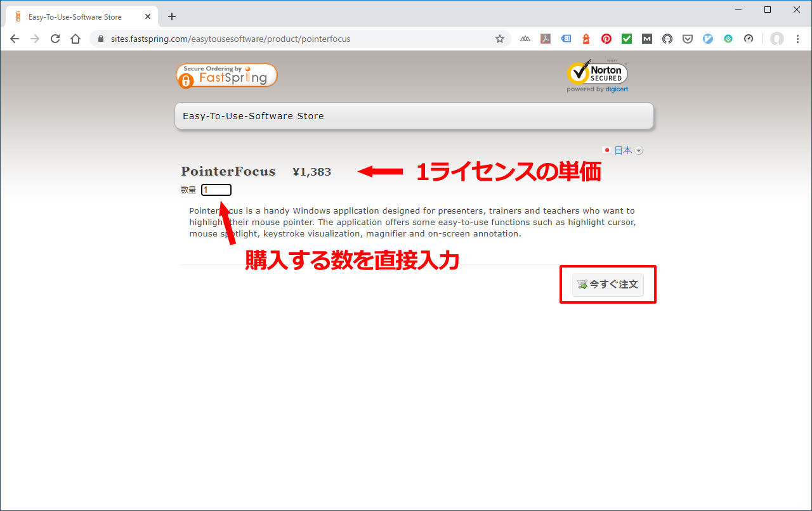Open the blue tag extension icon
The width and height of the screenshot is (812, 511).
pos(566,39)
